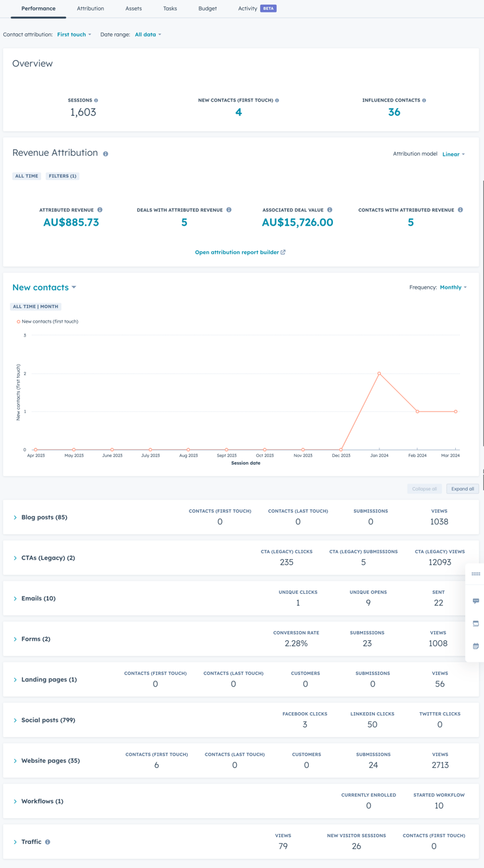Expand the Workflows (1) section

pos(15,802)
